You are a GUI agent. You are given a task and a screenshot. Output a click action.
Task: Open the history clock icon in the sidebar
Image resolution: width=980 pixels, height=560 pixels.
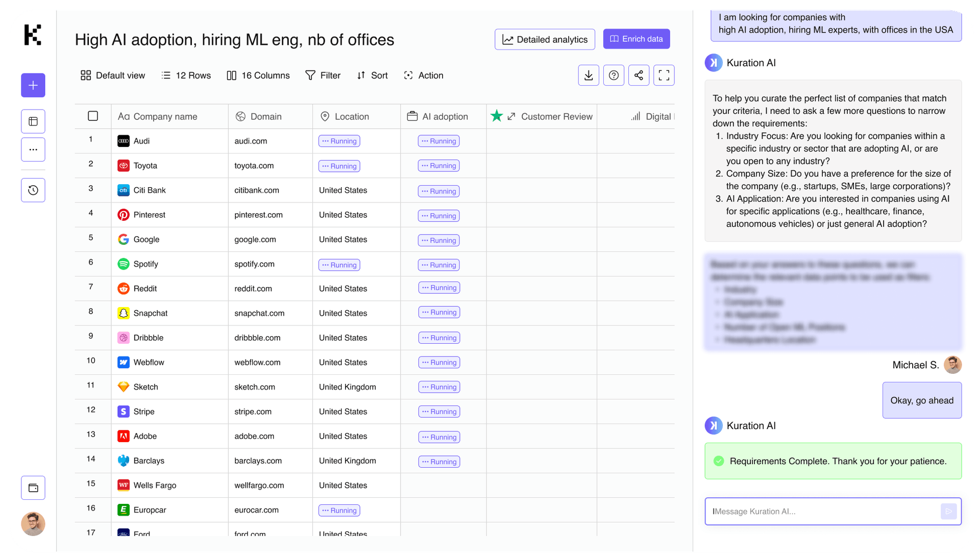pyautogui.click(x=33, y=190)
